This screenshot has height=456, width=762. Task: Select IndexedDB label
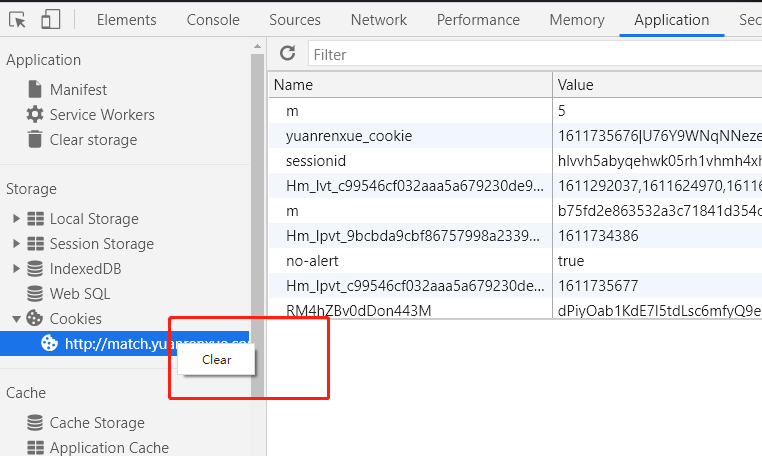pos(85,269)
